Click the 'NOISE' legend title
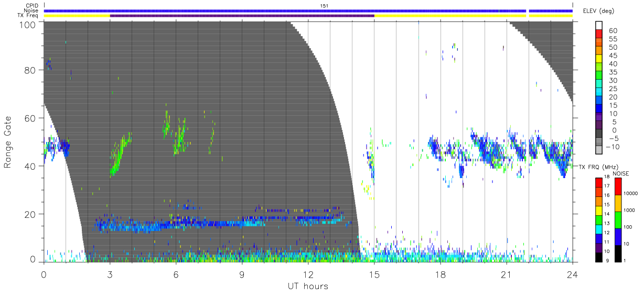Image resolution: width=644 pixels, height=297 pixels. coord(622,173)
